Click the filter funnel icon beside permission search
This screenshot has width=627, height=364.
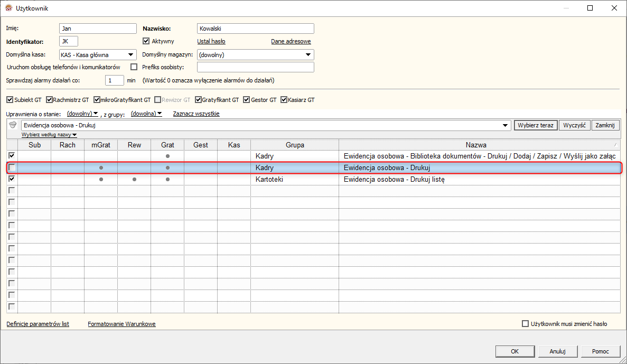(13, 125)
